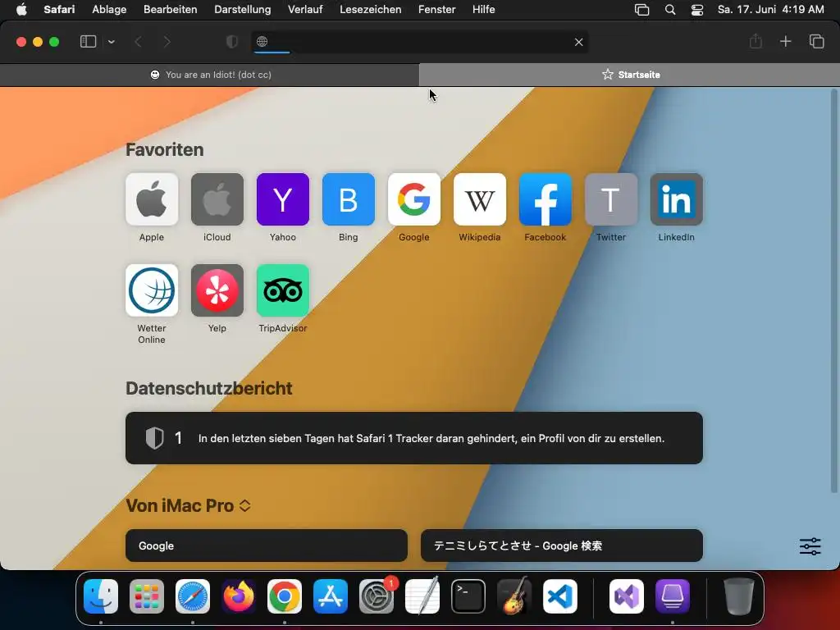Click the screen mirroring icon in menu bar
The height and width of the screenshot is (630, 840).
641,10
